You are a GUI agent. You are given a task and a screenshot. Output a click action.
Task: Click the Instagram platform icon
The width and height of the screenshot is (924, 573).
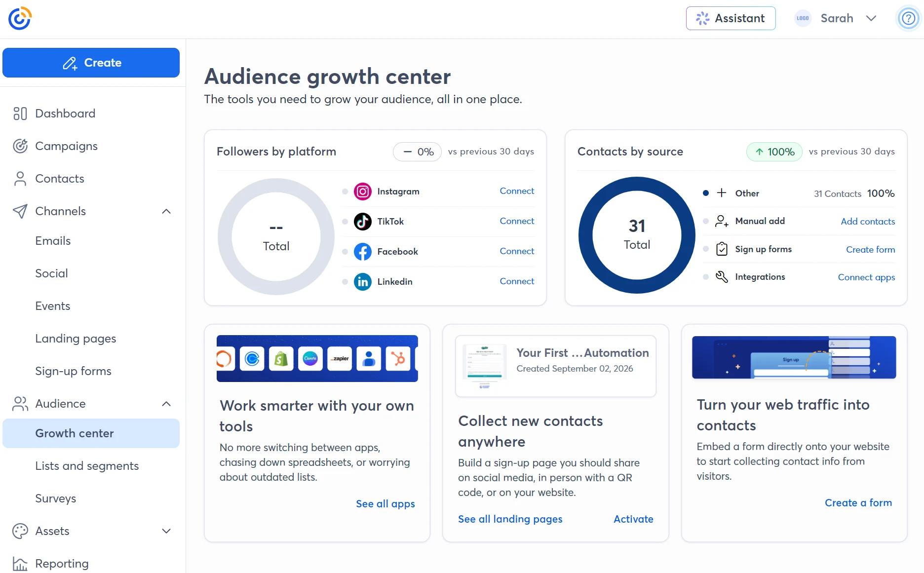point(363,191)
